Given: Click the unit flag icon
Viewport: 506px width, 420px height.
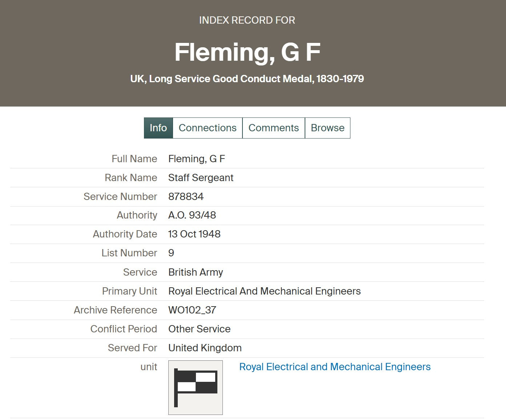Looking at the screenshot, I should click(x=195, y=387).
